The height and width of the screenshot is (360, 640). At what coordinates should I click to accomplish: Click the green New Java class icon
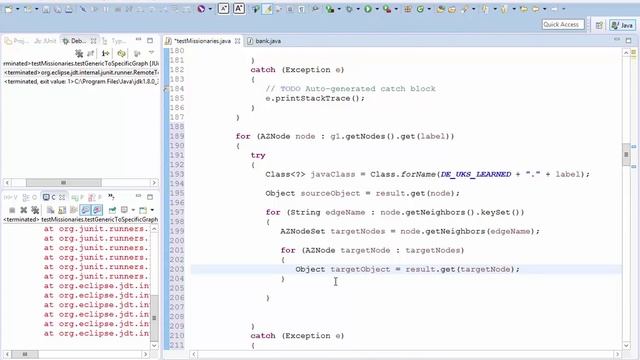point(420,9)
